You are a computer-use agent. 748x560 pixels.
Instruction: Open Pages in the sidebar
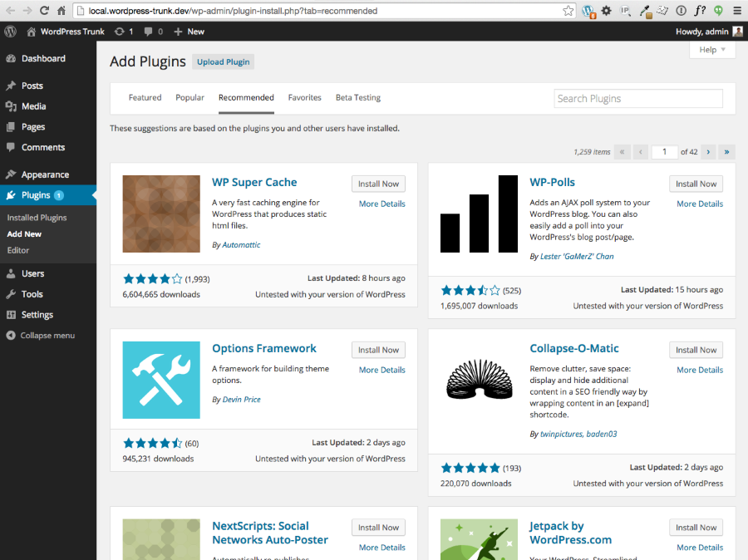point(47,127)
